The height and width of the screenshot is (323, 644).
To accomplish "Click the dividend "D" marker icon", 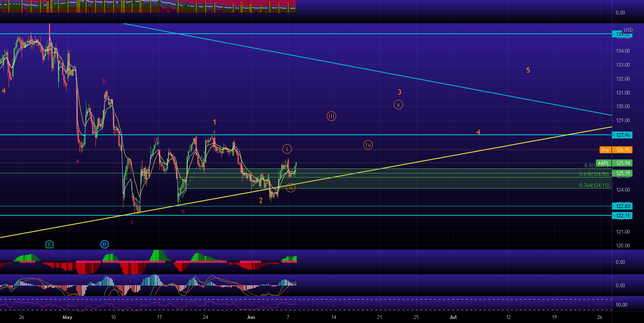I will pos(104,244).
